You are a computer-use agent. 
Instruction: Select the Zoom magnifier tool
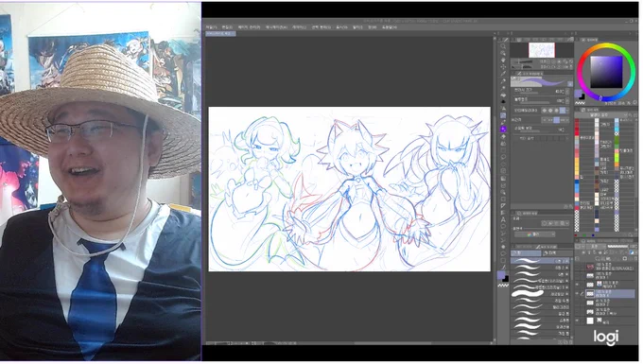click(503, 47)
